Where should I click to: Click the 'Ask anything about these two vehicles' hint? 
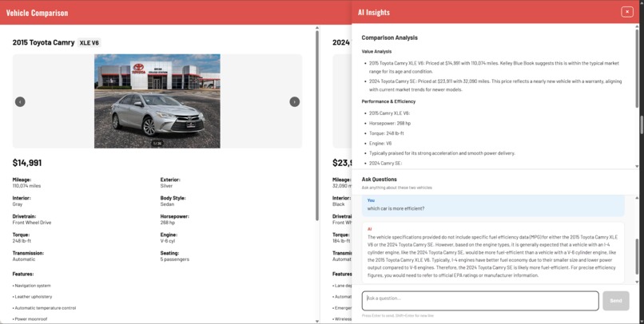tap(397, 188)
